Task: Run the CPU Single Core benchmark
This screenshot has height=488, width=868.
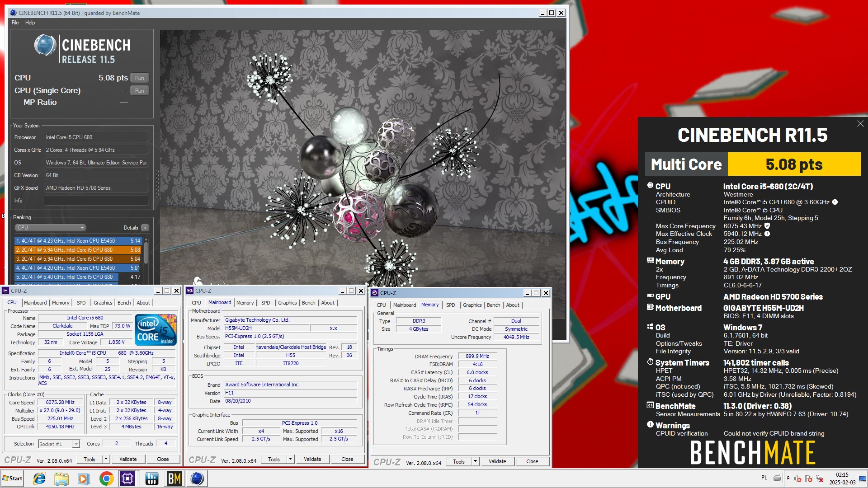Action: [x=140, y=91]
